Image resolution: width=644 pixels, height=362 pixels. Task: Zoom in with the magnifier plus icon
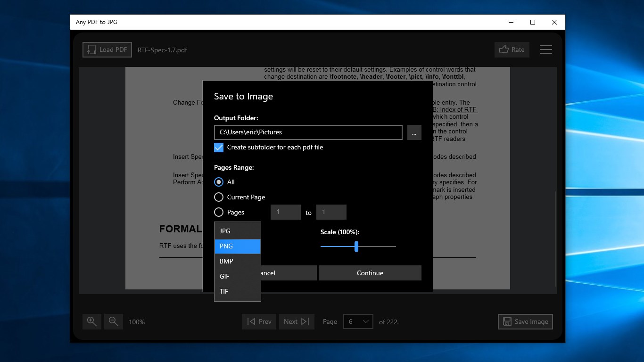(92, 321)
